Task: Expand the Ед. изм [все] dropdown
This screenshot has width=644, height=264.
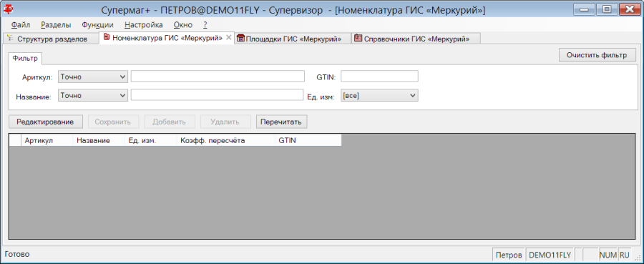Action: click(379, 95)
